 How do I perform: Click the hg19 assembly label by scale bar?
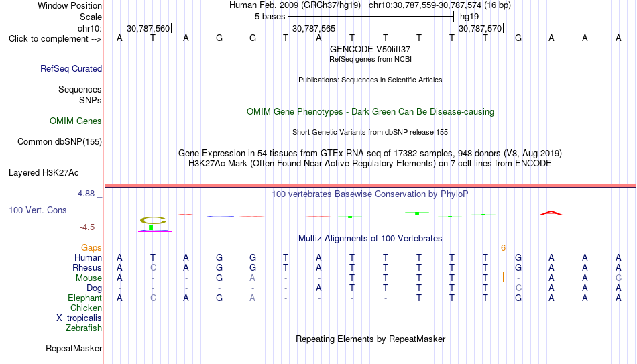coord(469,17)
